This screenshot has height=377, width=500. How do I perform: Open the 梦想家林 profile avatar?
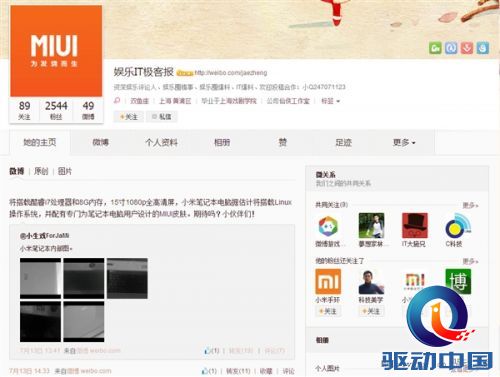(x=371, y=226)
